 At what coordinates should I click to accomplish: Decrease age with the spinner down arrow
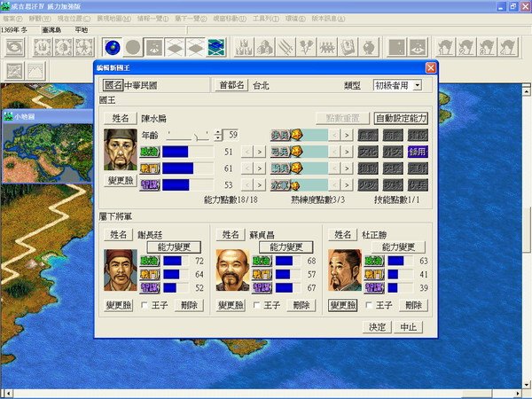click(218, 137)
